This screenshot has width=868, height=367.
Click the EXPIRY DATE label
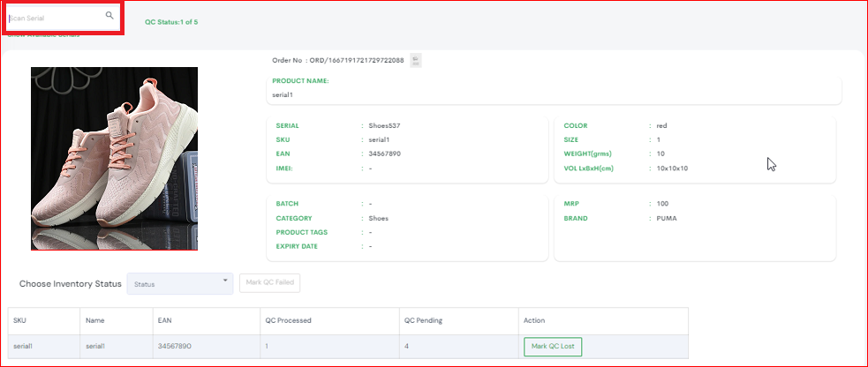pyautogui.click(x=297, y=246)
